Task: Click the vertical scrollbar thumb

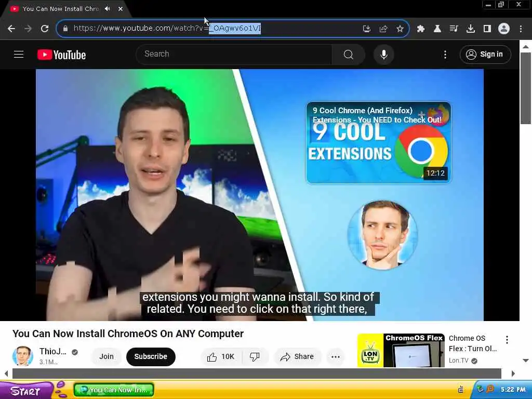Action: [x=526, y=88]
